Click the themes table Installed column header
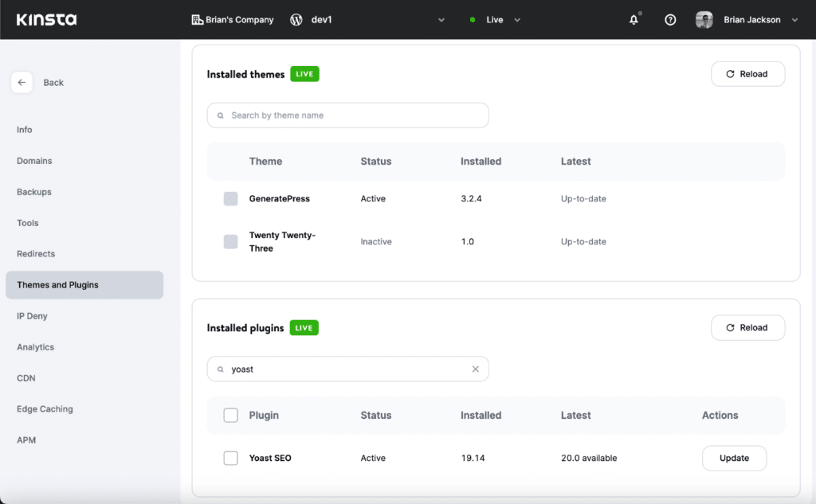816x504 pixels. click(481, 162)
